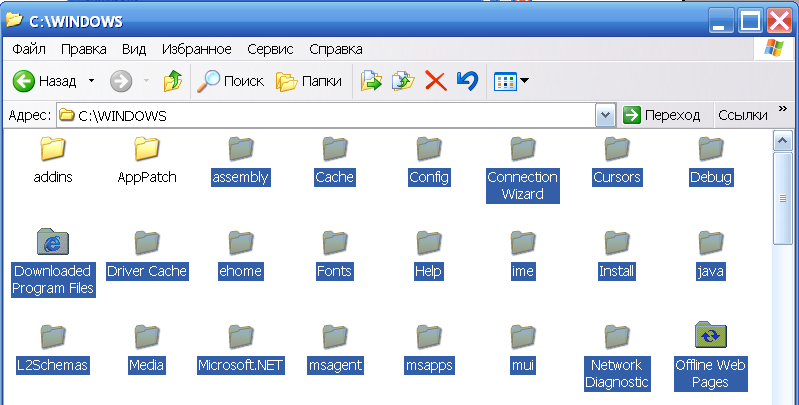Select the AppPatch folder icon

147,149
